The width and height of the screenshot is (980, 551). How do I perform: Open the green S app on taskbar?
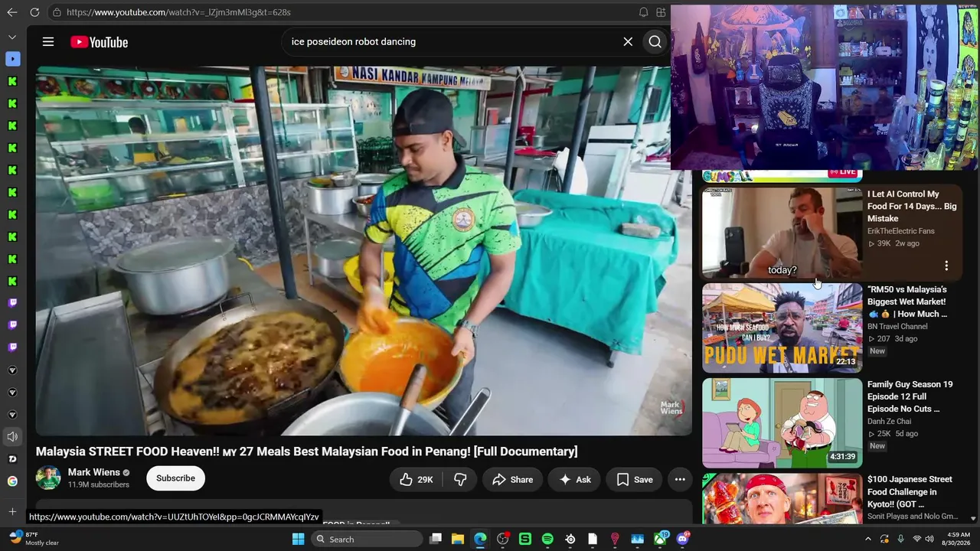pos(525,540)
